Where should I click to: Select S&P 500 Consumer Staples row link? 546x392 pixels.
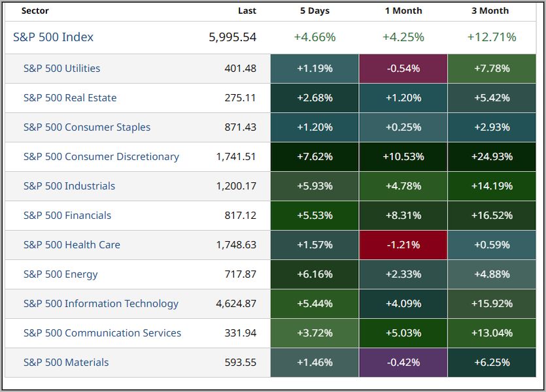pos(86,127)
